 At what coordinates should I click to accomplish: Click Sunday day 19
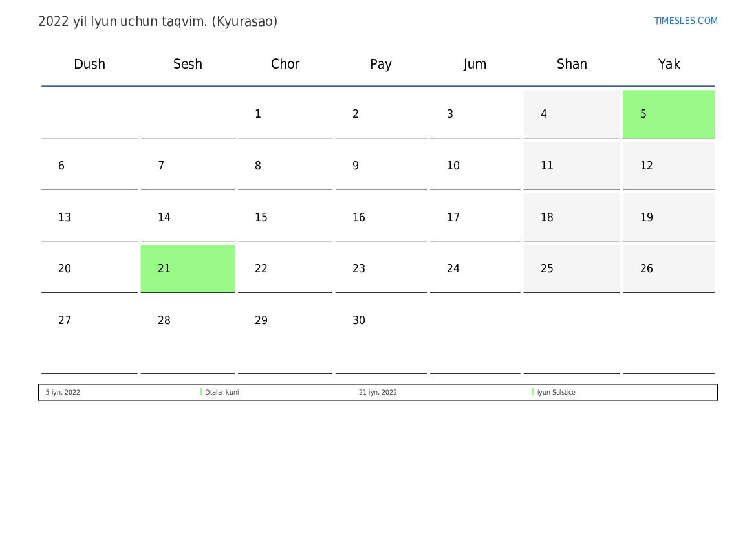click(669, 217)
